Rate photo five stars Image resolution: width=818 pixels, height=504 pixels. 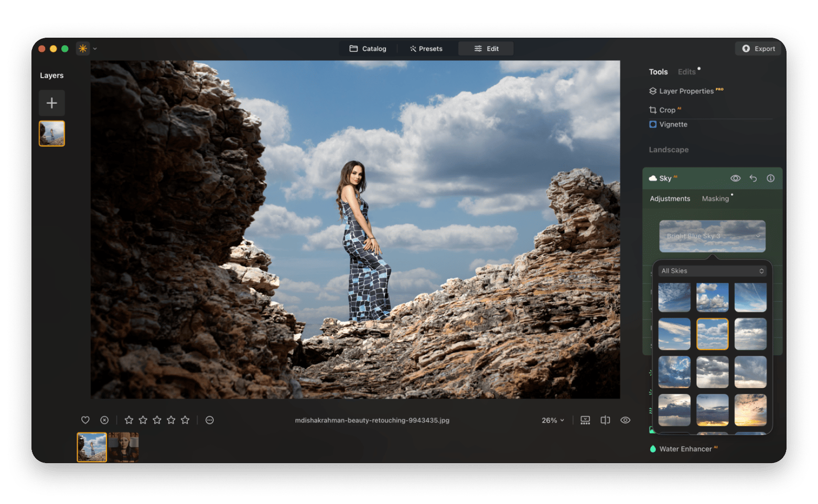(x=185, y=420)
